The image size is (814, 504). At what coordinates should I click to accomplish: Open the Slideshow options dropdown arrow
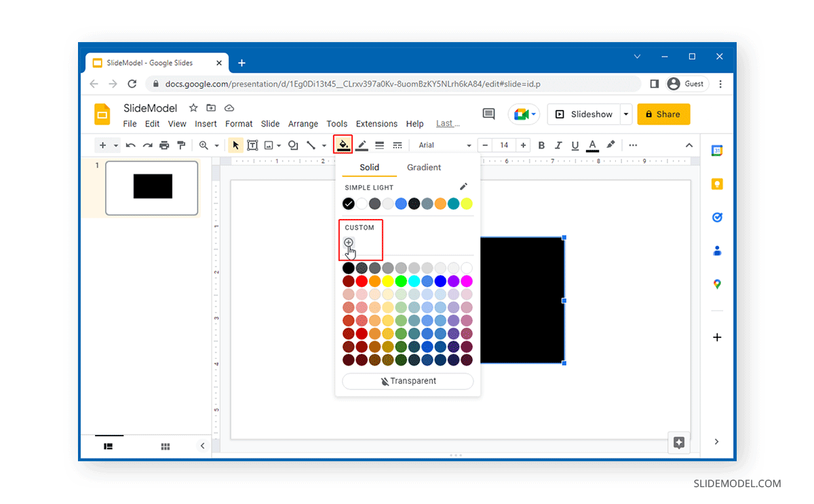[x=625, y=114]
